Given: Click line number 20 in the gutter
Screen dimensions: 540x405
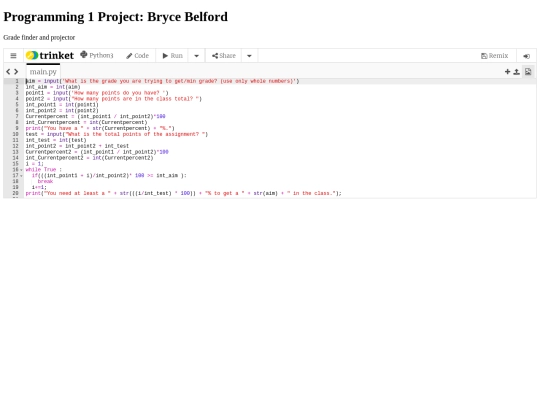Looking at the screenshot, I should point(15,193).
